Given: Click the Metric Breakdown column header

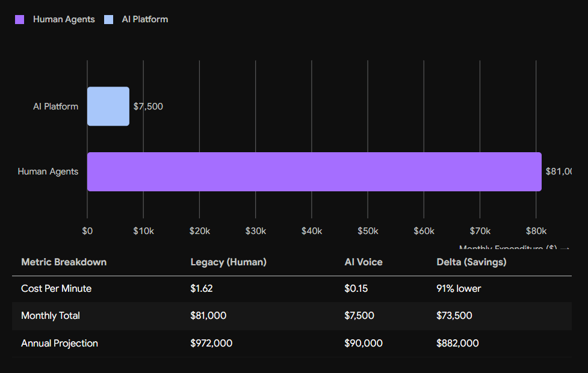Looking at the screenshot, I should (x=64, y=262).
